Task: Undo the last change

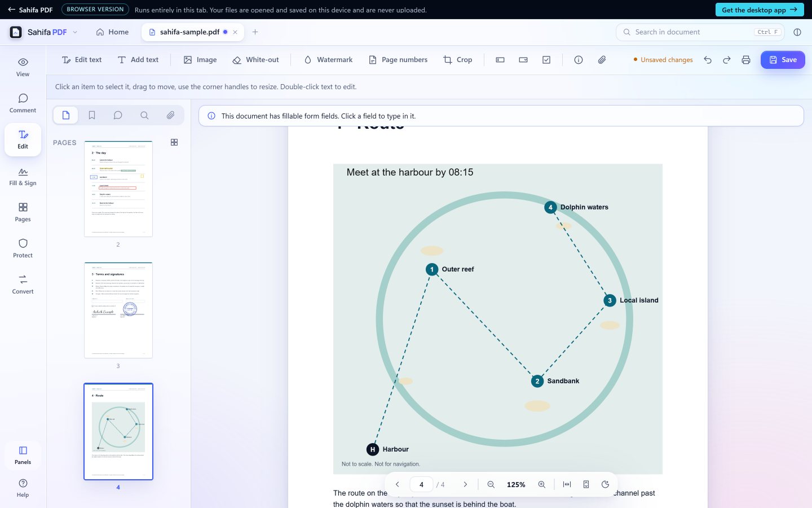Action: [708, 60]
